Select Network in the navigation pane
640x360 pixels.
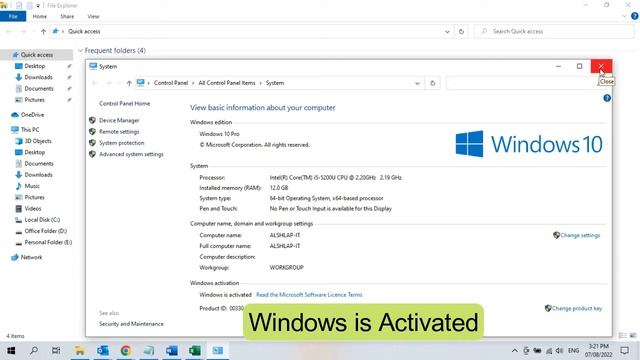click(31, 257)
